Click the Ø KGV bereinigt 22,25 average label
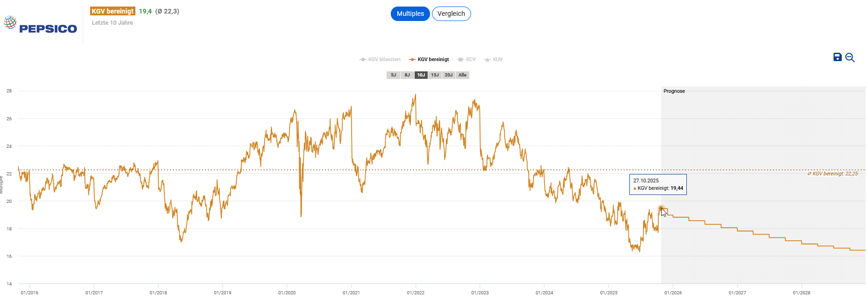The image size is (868, 299). [x=833, y=174]
